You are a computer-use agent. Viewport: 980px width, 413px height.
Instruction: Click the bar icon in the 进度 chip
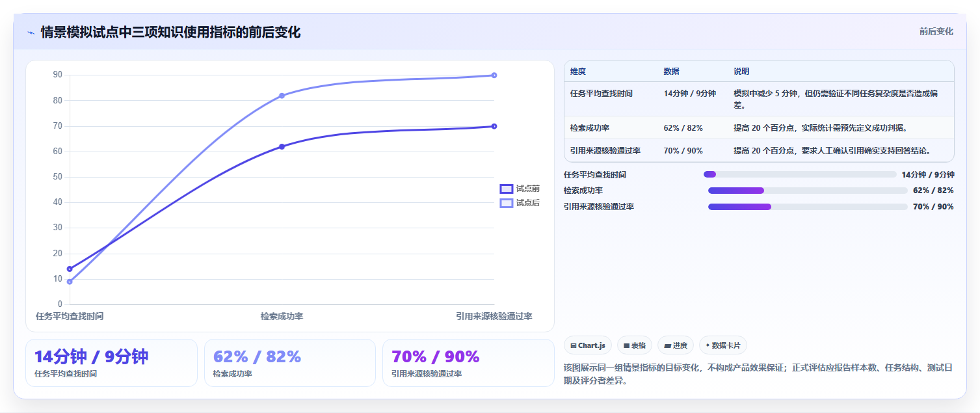[667, 346]
